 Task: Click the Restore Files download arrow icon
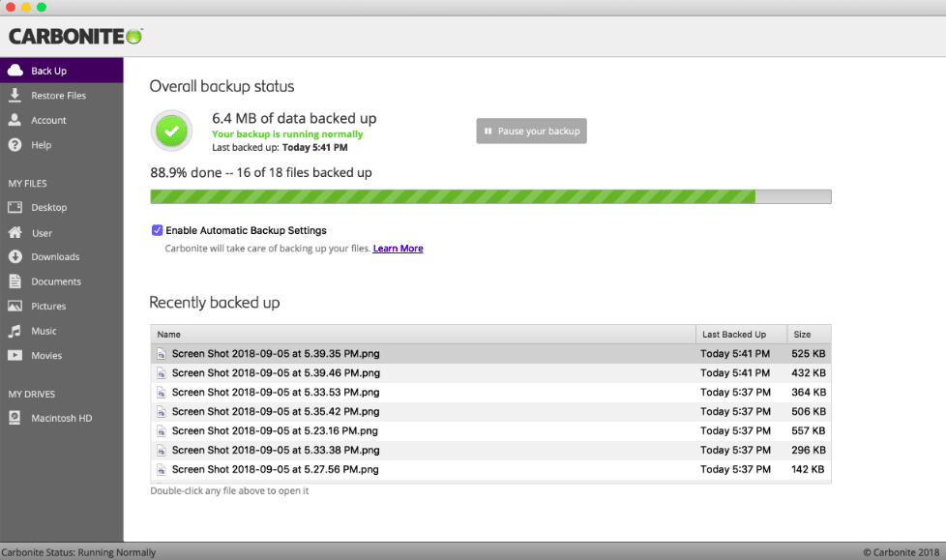[x=15, y=95]
